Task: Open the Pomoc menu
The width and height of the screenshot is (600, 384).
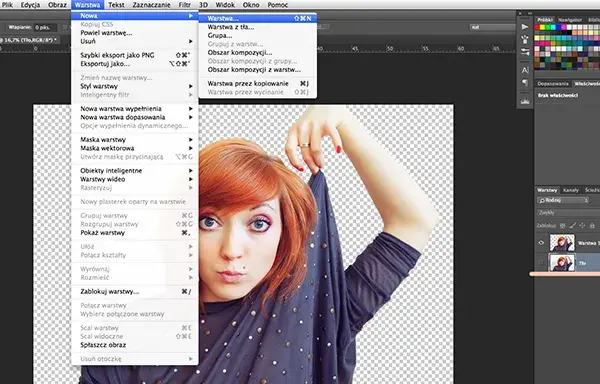Action: pos(278,5)
